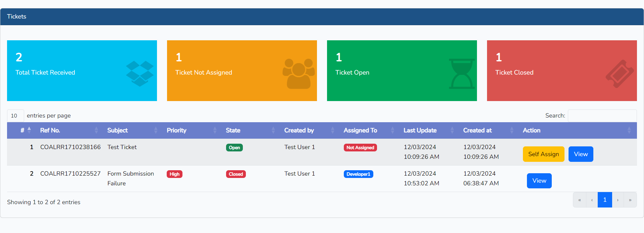Sort tickets by State column header
This screenshot has height=233, width=644.
(x=233, y=131)
